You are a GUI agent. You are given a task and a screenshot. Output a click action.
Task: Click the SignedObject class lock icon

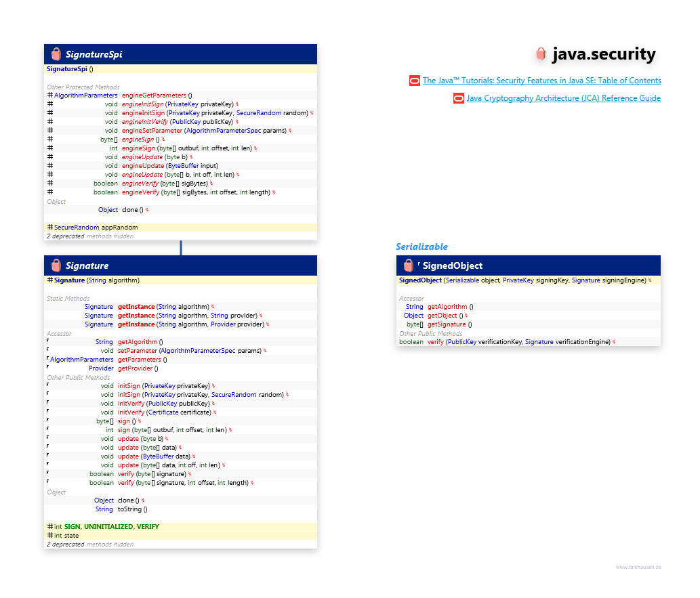(x=408, y=265)
